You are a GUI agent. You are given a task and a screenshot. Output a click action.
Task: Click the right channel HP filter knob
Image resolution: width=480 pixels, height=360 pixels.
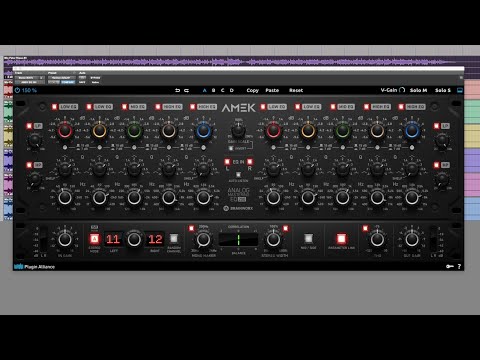(x=442, y=179)
